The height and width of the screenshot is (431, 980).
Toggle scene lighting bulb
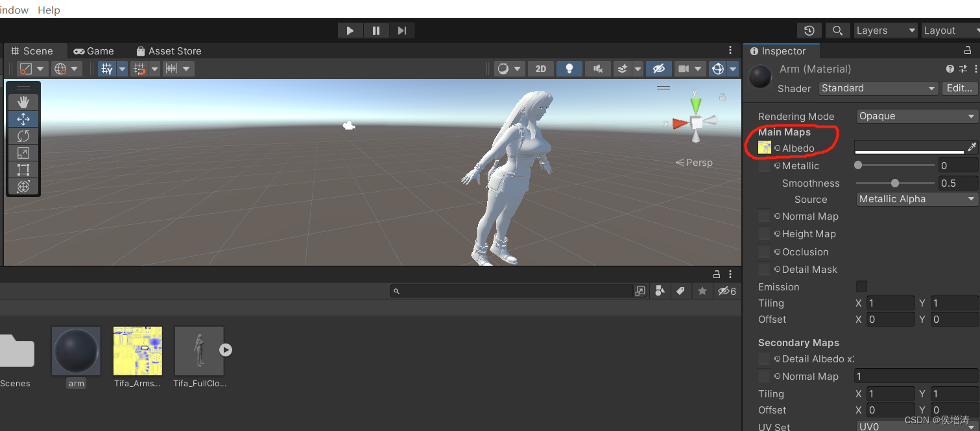pyautogui.click(x=569, y=69)
